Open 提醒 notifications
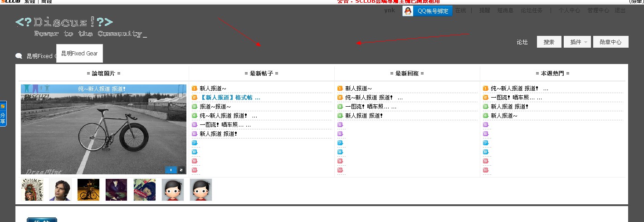The height and width of the screenshot is (222, 644). pos(484,10)
